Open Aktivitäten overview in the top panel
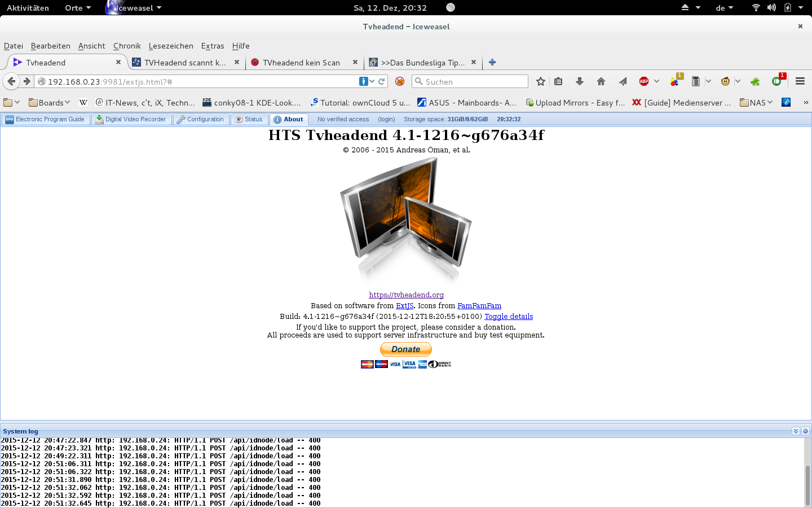Viewport: 812px width, 508px height. tap(28, 7)
